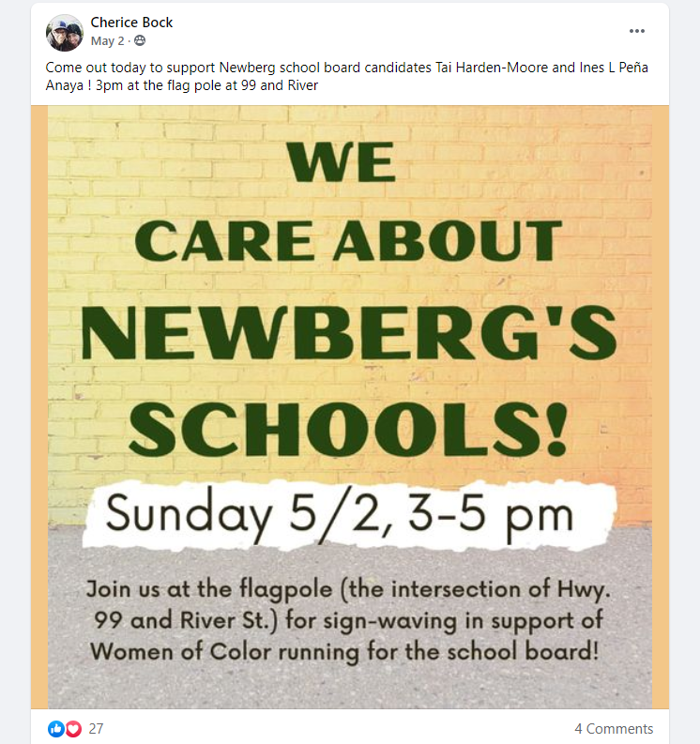Open Cherice Bock's profile via name
Screen dimensions: 700x744
pyautogui.click(x=131, y=23)
